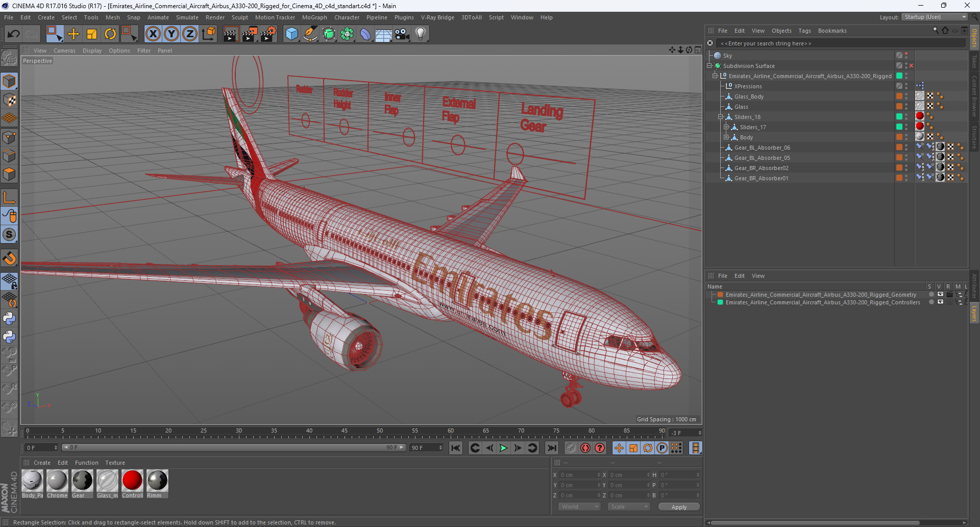Add a Light object

click(421, 34)
